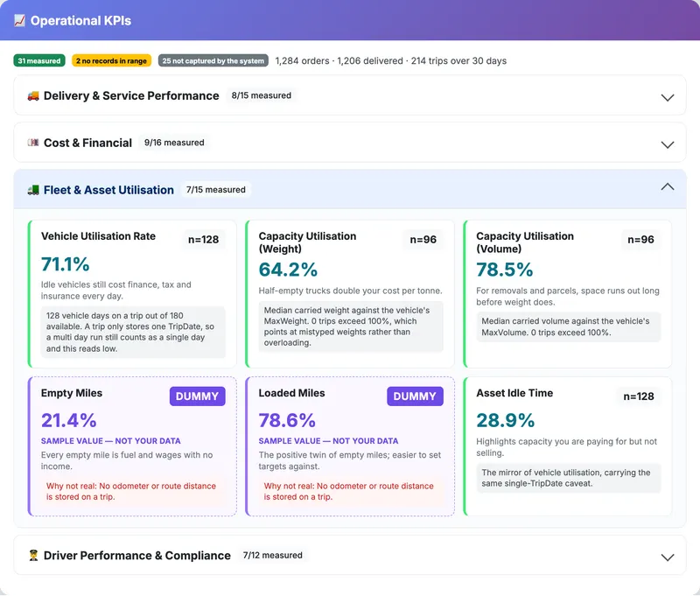Collapse the Fleet & Asset Utilisation chevron
This screenshot has height=596, width=700.
[x=667, y=187]
